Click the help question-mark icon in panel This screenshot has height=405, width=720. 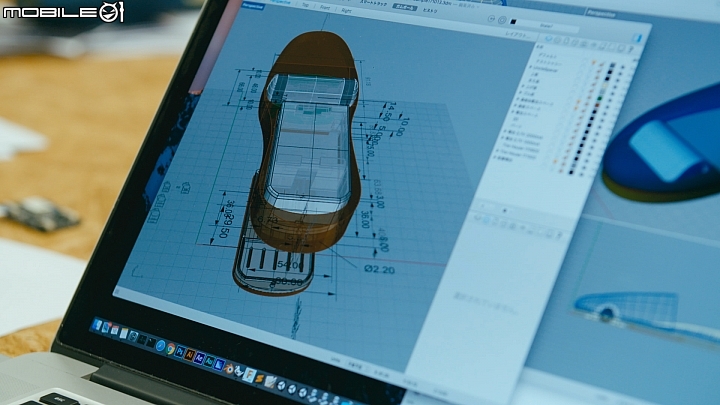tap(631, 49)
